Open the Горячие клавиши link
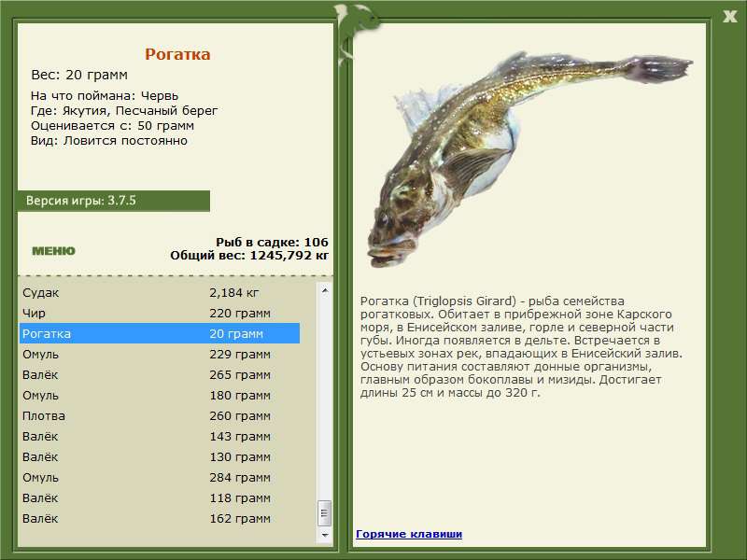 [x=409, y=534]
